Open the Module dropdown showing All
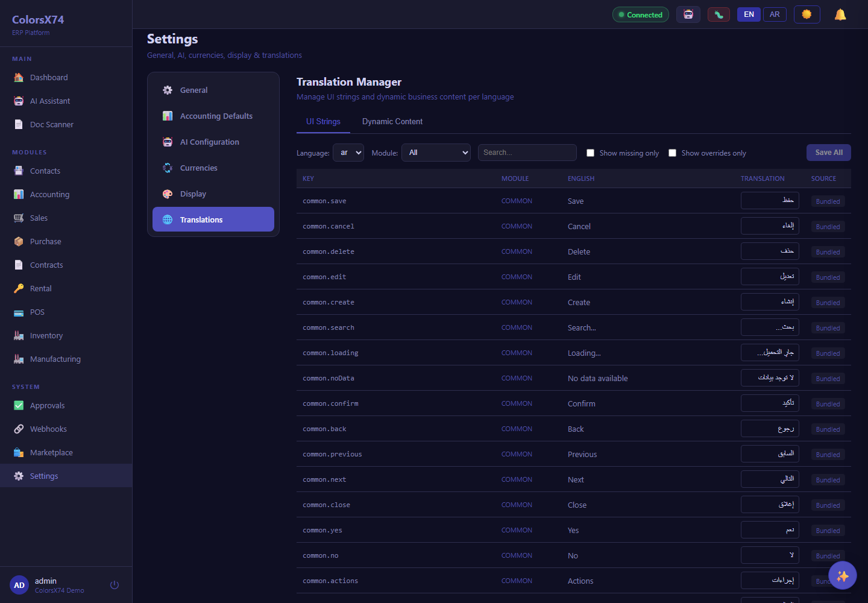This screenshot has width=868, height=603. (436, 153)
